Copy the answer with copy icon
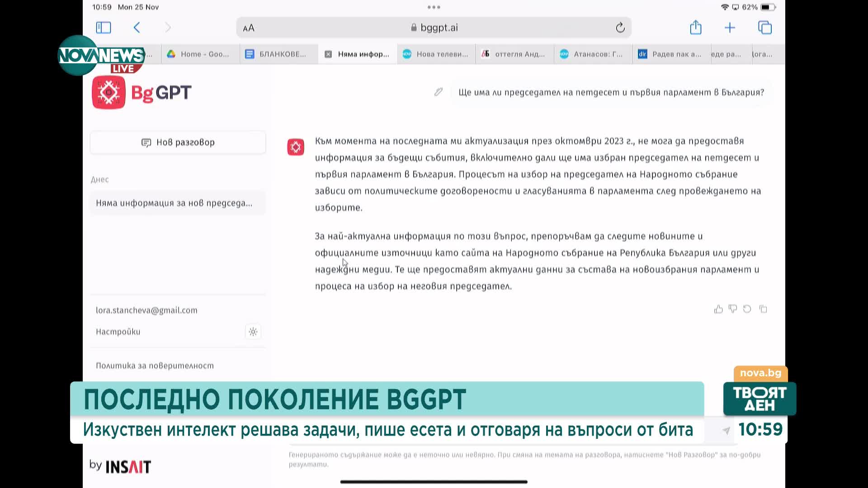This screenshot has height=488, width=868. [x=763, y=309]
